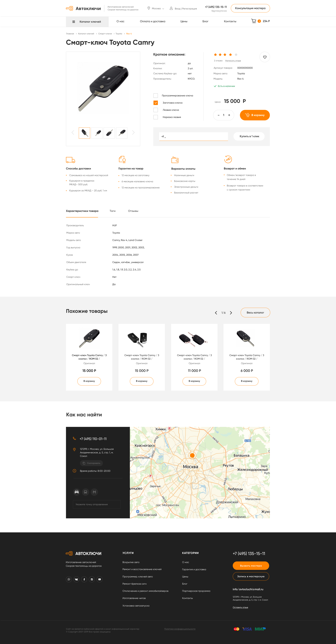Open О нас menu item

click(120, 22)
